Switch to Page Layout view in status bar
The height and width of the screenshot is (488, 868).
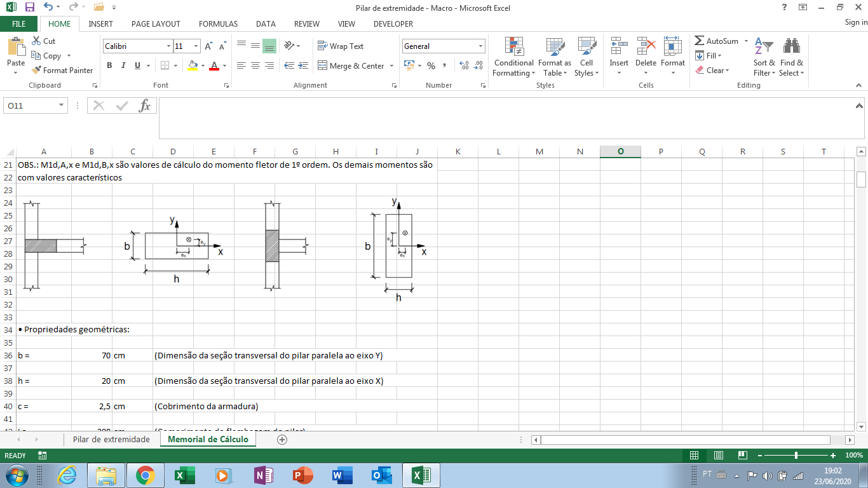pos(719,456)
